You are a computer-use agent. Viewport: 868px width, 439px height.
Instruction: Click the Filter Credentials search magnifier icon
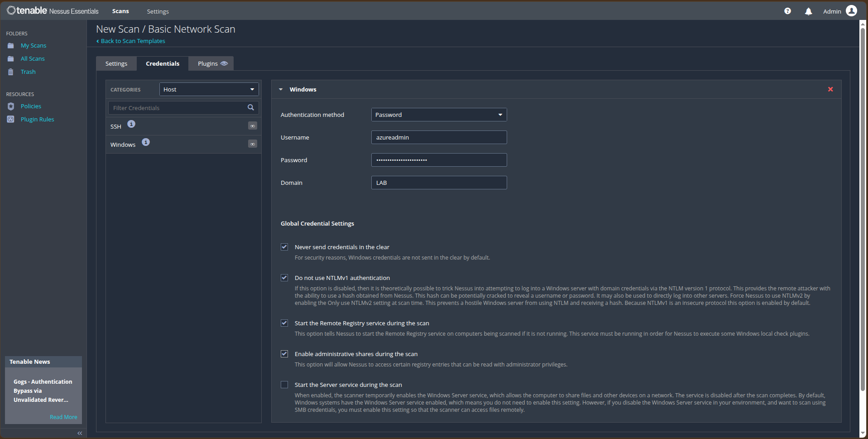[251, 107]
